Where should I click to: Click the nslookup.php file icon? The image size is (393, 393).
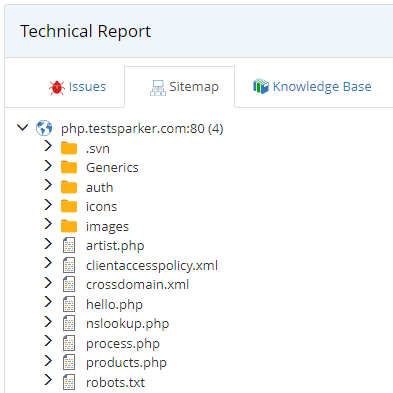coord(69,324)
